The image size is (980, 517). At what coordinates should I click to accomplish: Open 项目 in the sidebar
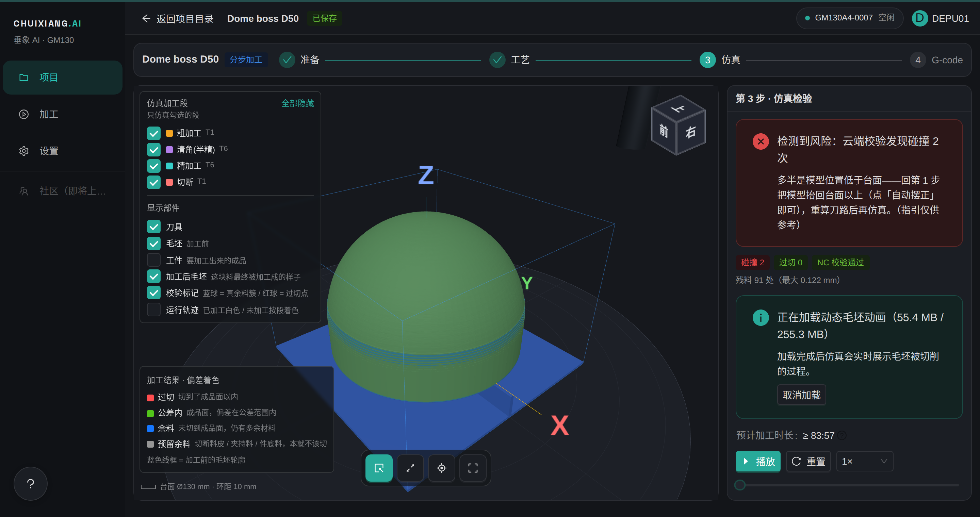tap(62, 78)
